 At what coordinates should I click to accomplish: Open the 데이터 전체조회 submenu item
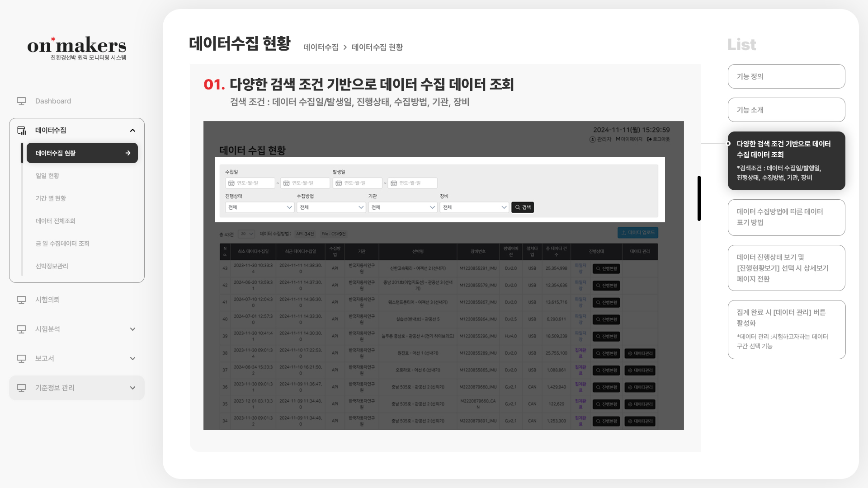(x=56, y=221)
